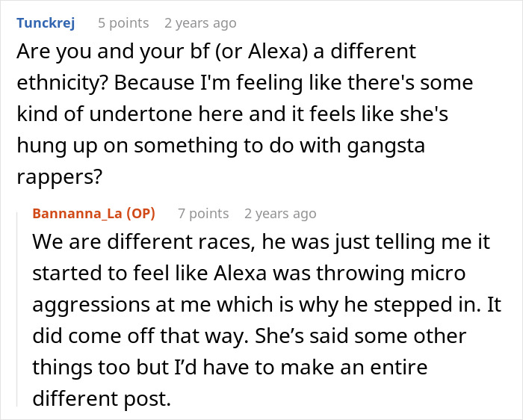The height and width of the screenshot is (420, 523).
Task: Click the '7 points' score on the reply
Action: 203,214
